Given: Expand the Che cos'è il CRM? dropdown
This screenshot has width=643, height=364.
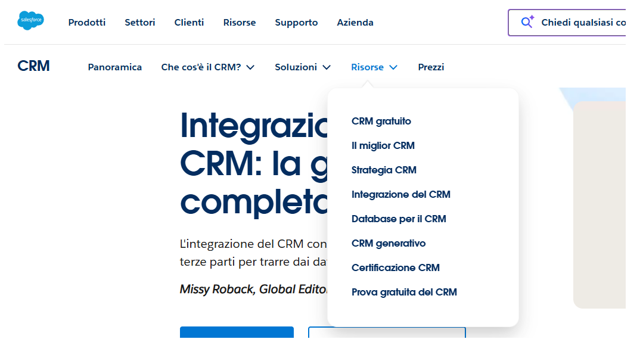Looking at the screenshot, I should click(x=208, y=67).
